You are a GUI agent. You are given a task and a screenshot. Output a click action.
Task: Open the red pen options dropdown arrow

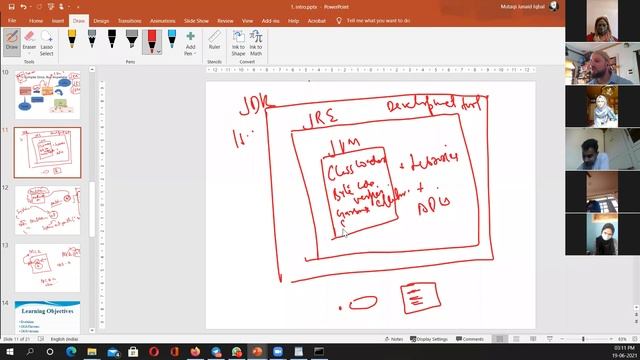pos(159,52)
